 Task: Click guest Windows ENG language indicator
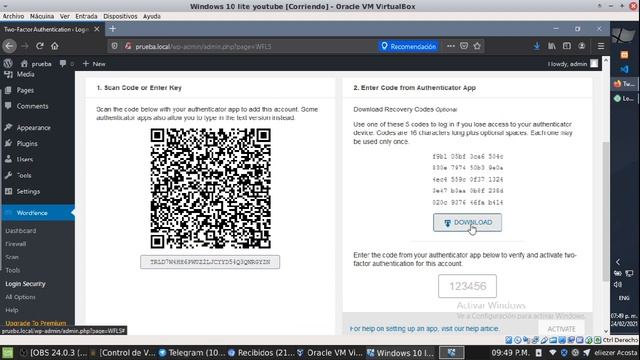click(x=624, y=298)
